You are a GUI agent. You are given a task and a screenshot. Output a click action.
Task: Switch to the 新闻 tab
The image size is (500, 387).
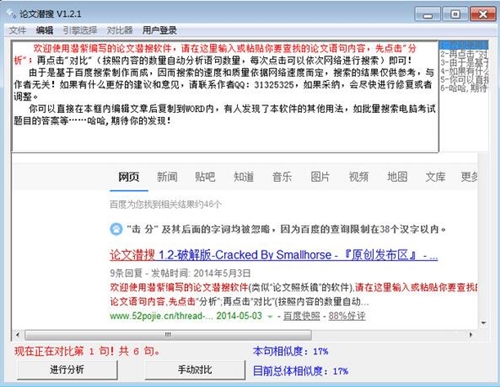point(167,177)
